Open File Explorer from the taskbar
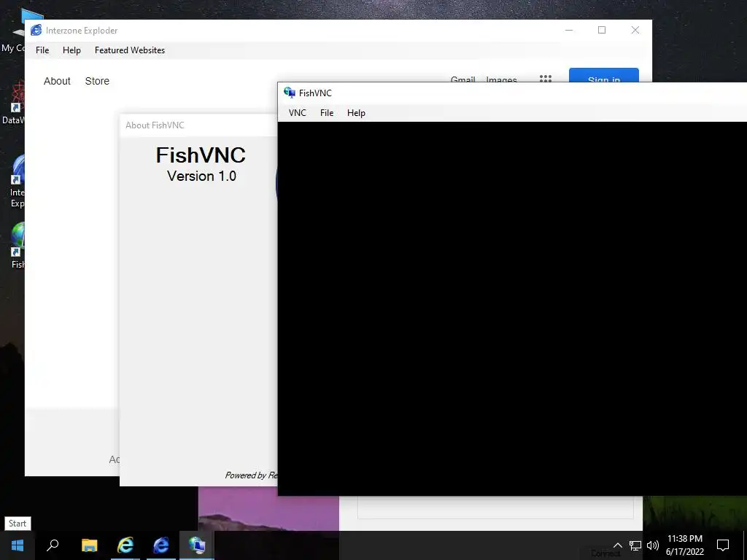Viewport: 747px width, 560px height. pos(89,545)
